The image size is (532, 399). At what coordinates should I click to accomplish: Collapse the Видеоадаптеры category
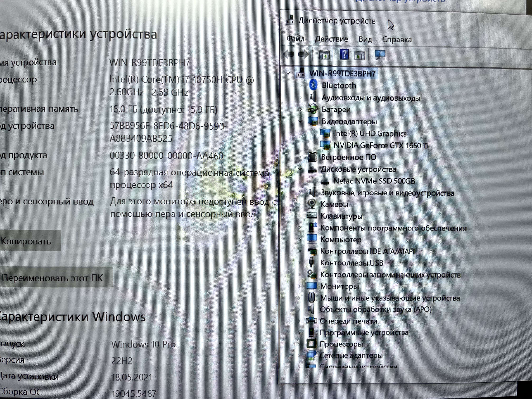coord(300,122)
